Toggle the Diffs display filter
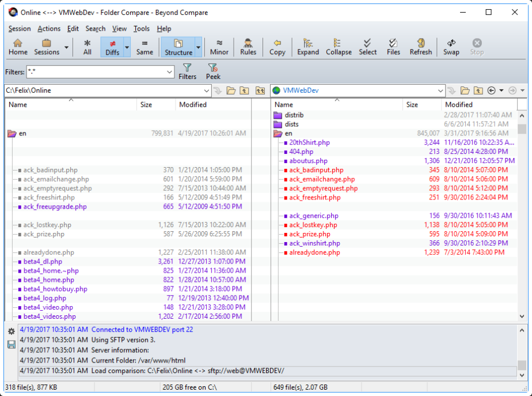Image resolution: width=532 pixels, height=396 pixels. click(112, 47)
